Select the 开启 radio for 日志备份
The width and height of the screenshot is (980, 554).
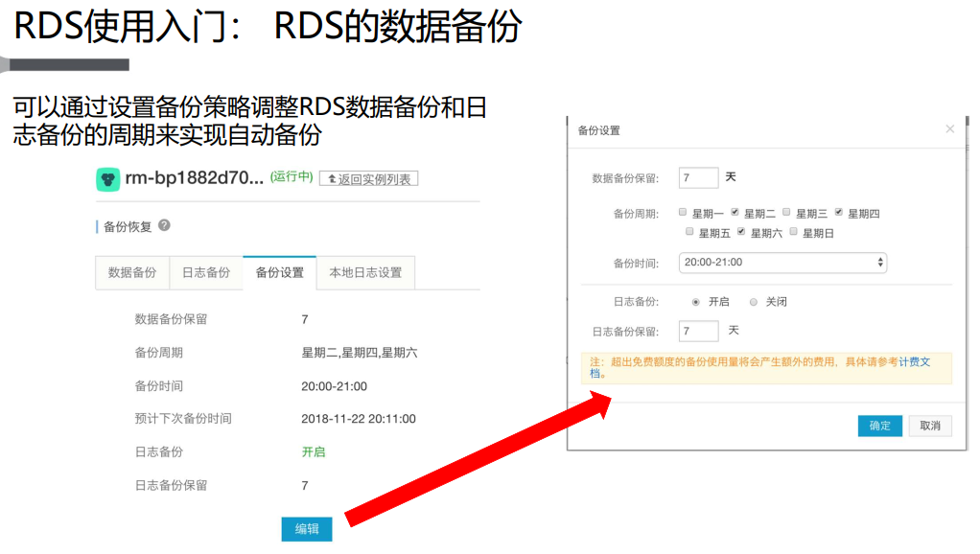(695, 302)
